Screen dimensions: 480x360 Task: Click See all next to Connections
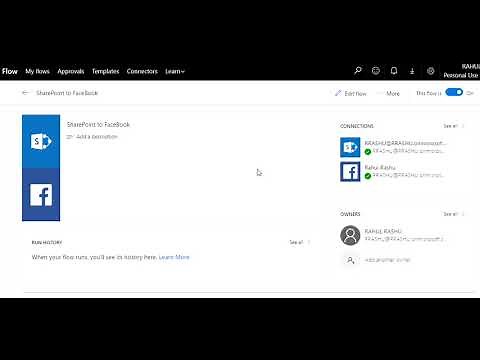453,126
